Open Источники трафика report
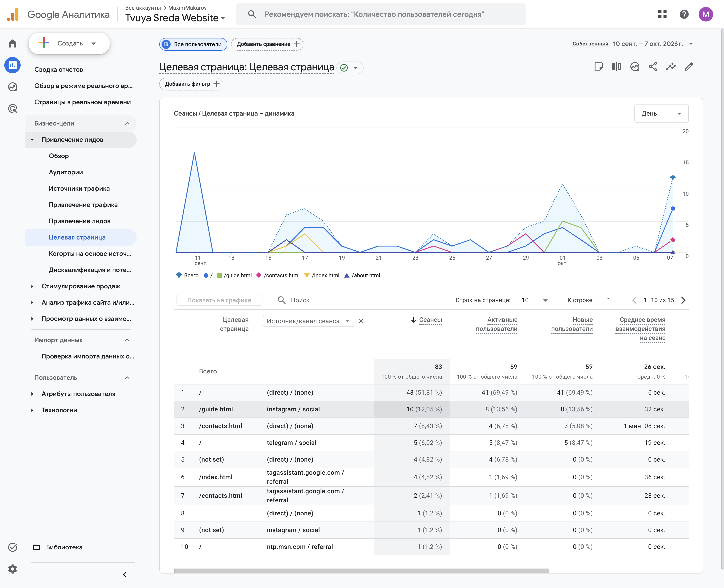 tap(79, 188)
